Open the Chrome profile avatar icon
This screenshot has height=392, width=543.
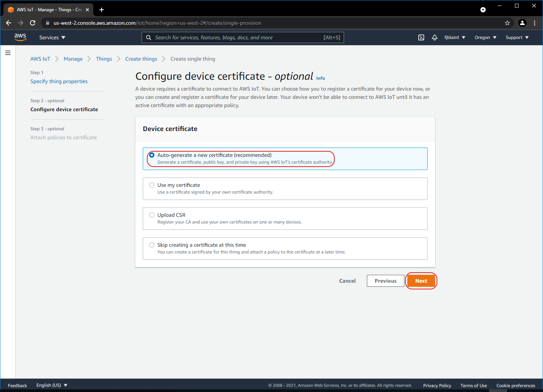tap(522, 23)
